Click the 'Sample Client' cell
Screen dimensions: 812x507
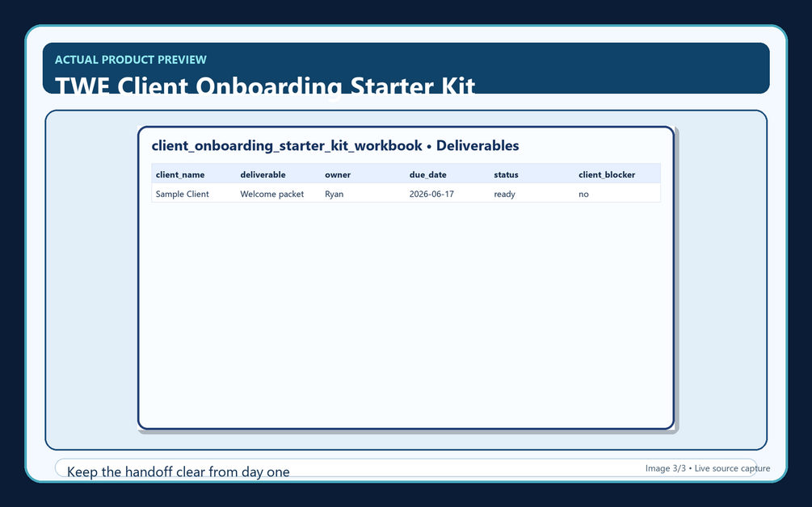coord(183,194)
